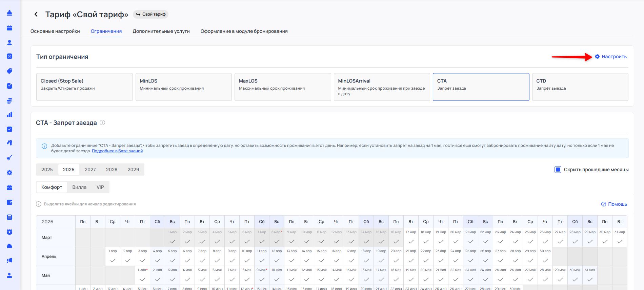Select the Вилла room category tab
The height and width of the screenshot is (290, 644).
click(x=79, y=187)
